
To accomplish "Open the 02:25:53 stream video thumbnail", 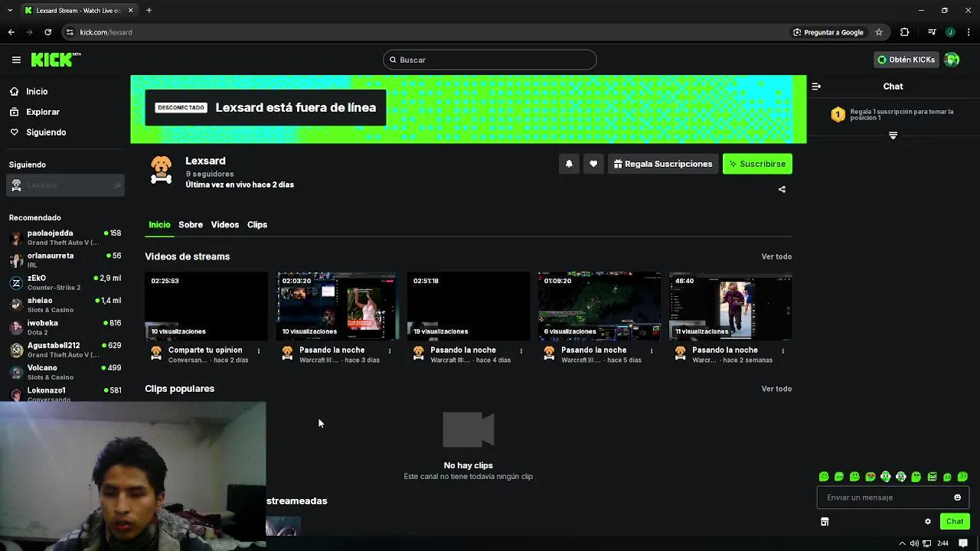I will pos(207,306).
